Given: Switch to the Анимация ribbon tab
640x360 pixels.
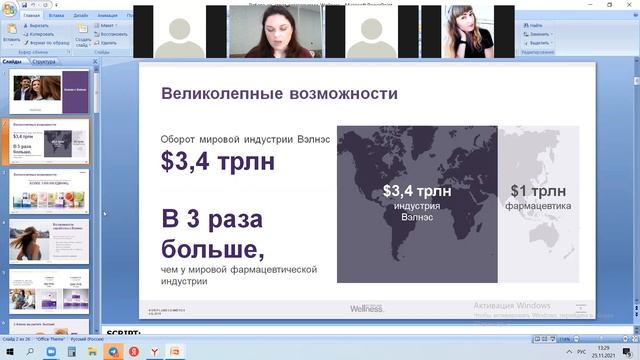Looking at the screenshot, I should [x=107, y=16].
